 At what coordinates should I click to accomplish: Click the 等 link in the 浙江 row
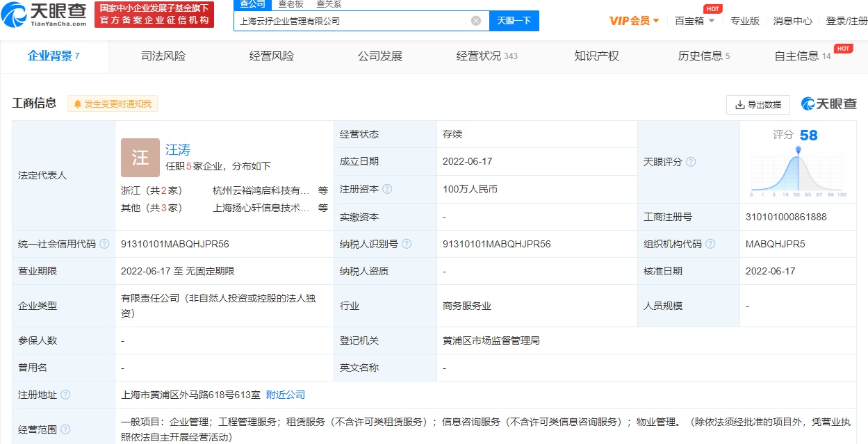tap(323, 190)
